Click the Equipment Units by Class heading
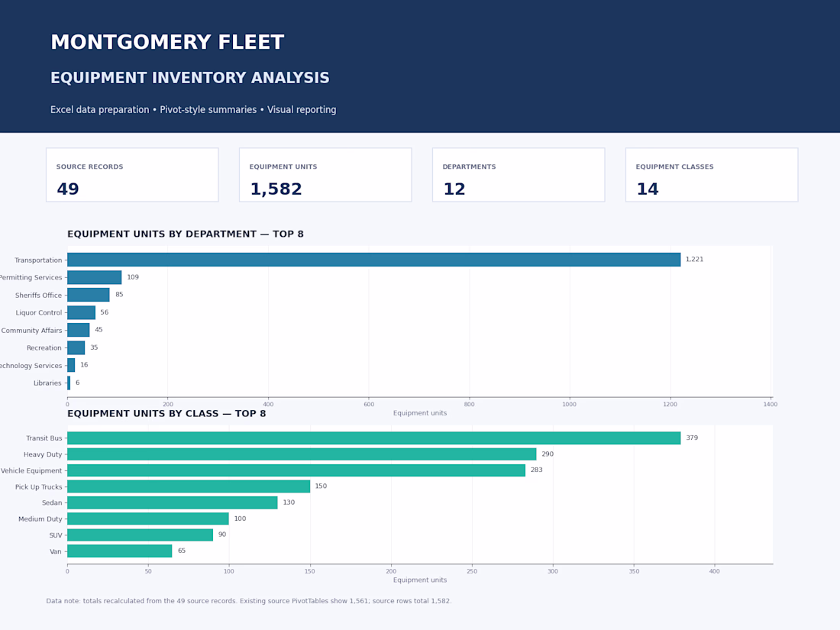 coord(166,414)
